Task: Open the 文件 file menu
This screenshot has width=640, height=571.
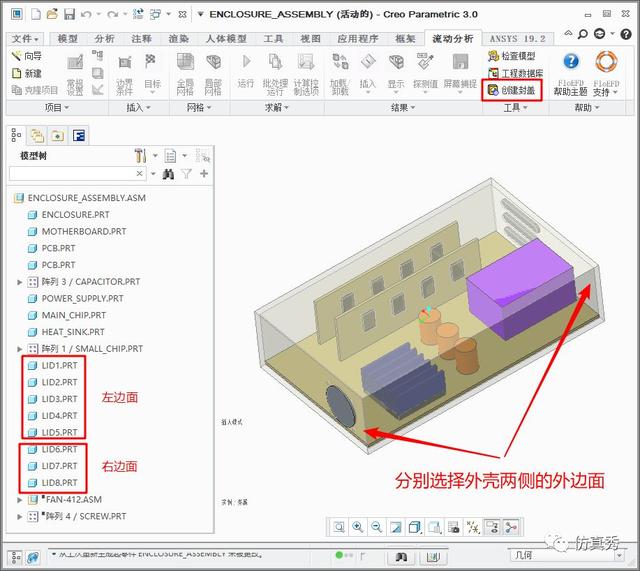Action: pos(24,39)
